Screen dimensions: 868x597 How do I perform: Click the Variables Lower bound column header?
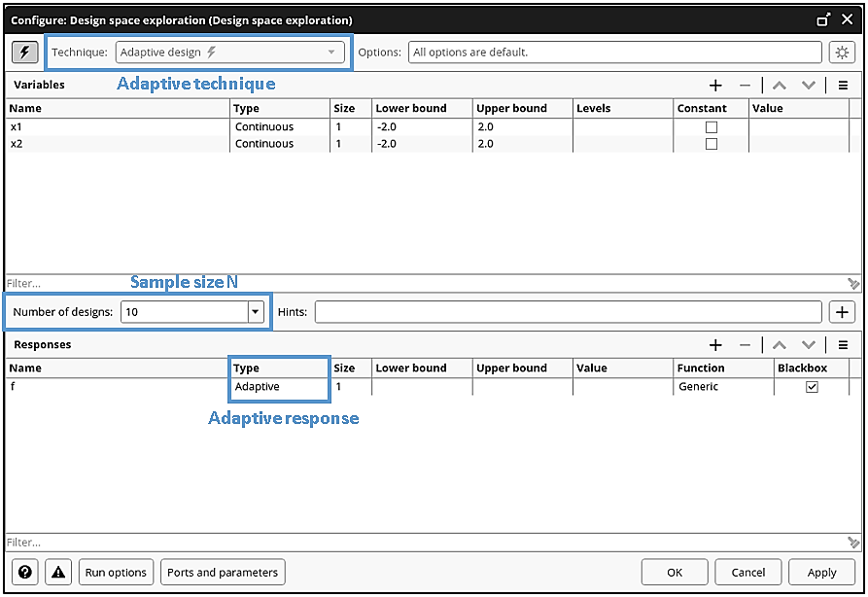pos(423,108)
